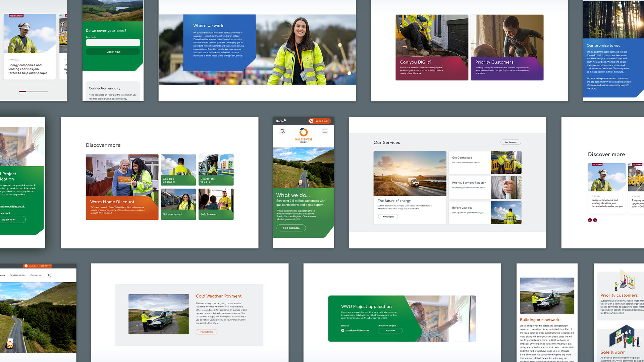Click the email icon beside wwu email address
This screenshot has height=362, width=644.
click(x=342, y=330)
